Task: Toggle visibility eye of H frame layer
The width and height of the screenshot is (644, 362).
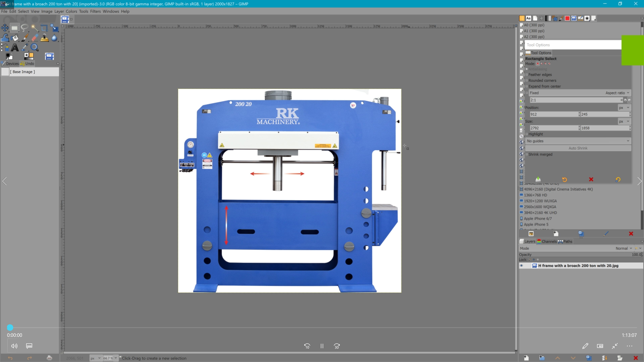Action: (522, 266)
